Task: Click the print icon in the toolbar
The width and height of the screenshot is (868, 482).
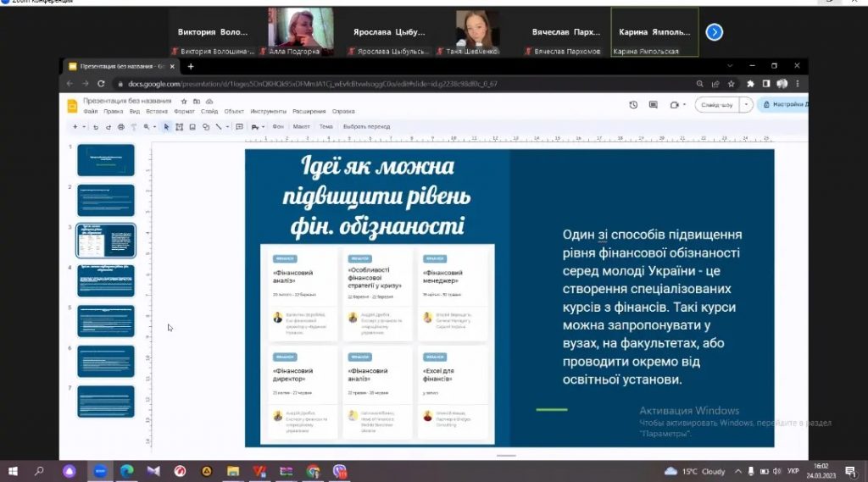Action: pyautogui.click(x=120, y=127)
